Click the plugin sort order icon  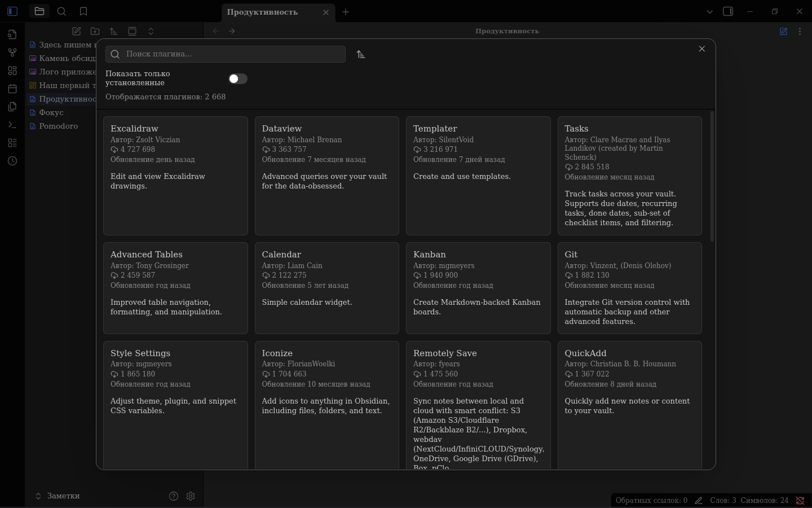[361, 54]
